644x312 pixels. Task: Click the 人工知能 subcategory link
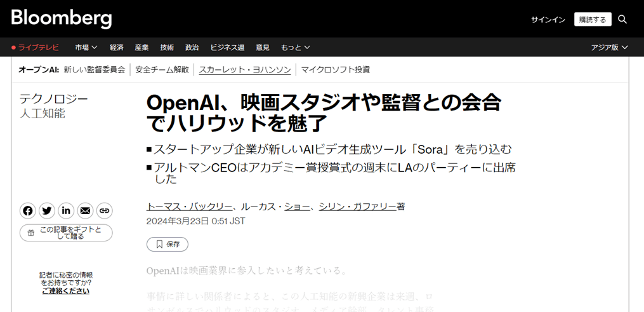[x=43, y=113]
